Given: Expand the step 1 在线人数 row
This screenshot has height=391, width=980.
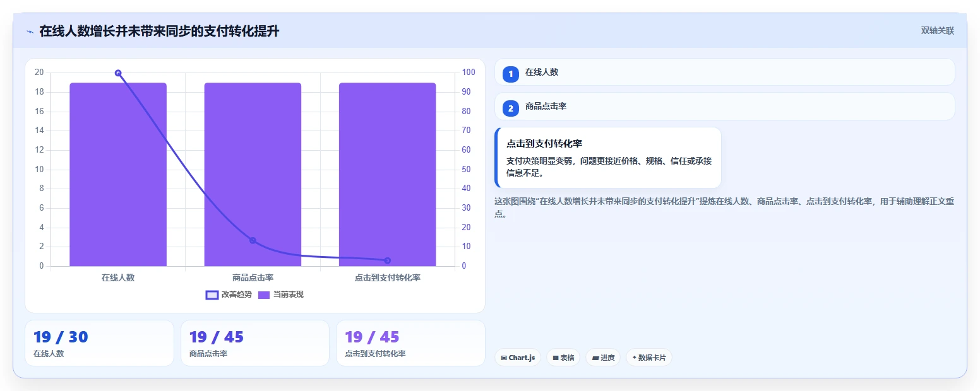Looking at the screenshot, I should 724,72.
